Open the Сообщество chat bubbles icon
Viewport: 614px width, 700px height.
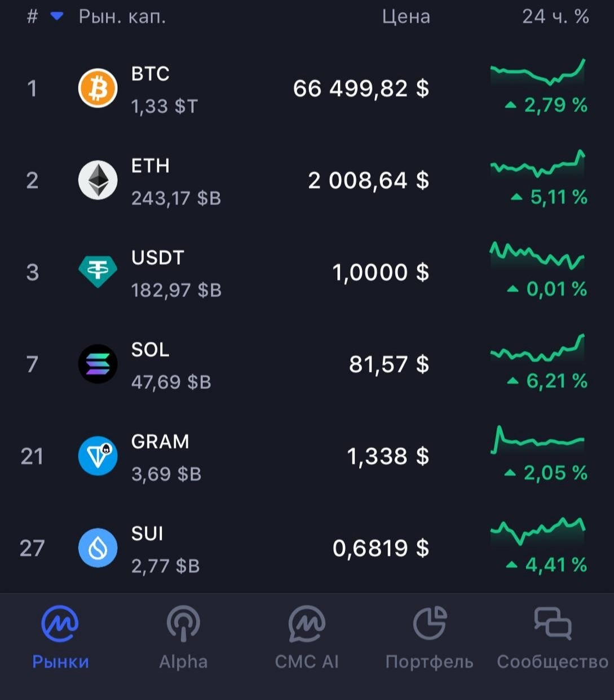[553, 623]
